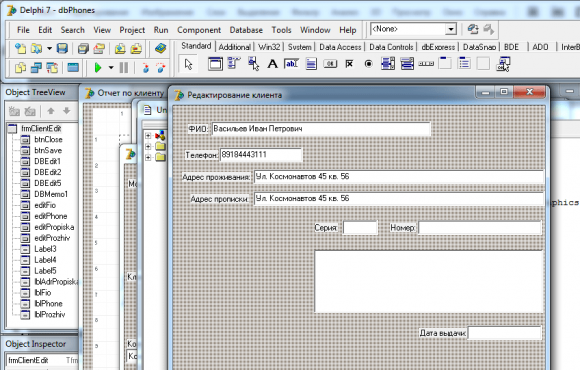Select the Frames component icon
The image size is (580, 370).
coord(215,64)
